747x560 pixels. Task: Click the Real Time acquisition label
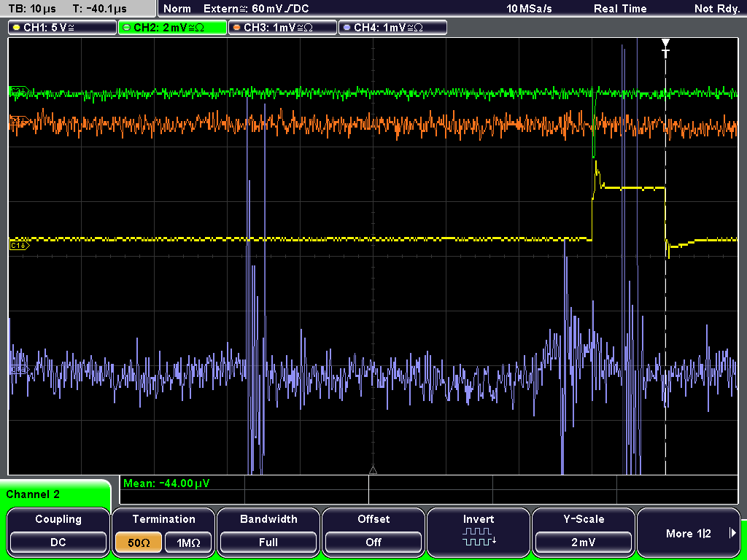620,8
